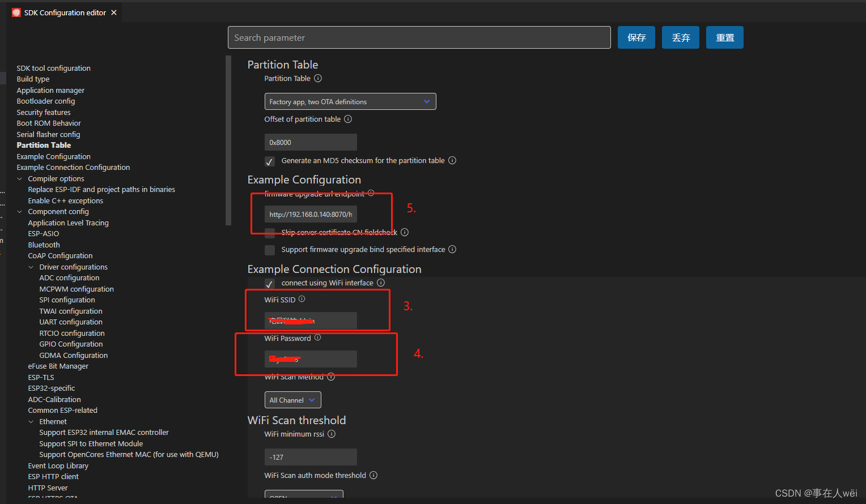Click the partition table offset 0x8000 field
866x504 pixels.
point(311,142)
